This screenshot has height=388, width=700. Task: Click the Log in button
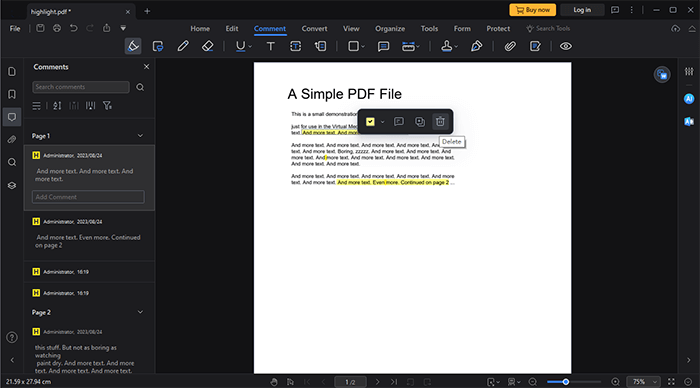pyautogui.click(x=582, y=10)
